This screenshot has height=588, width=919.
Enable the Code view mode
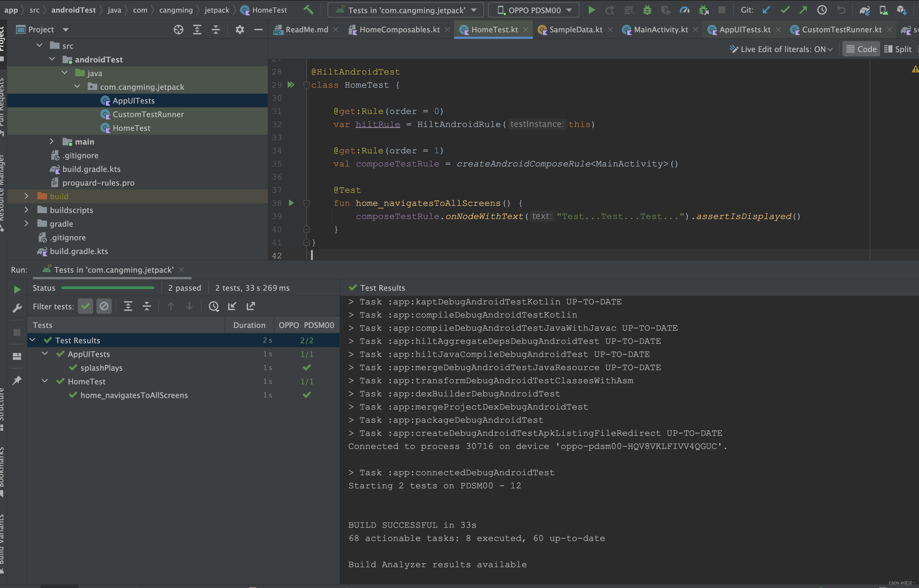coord(861,49)
